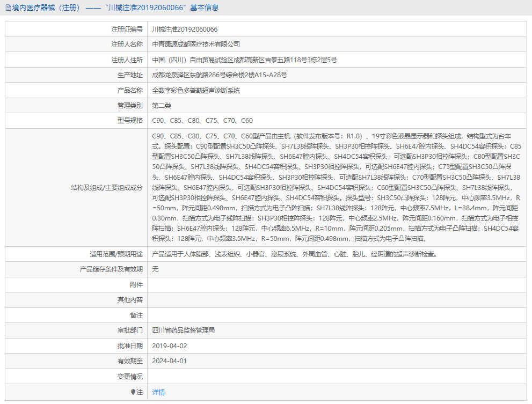Click the 其他内容 label cell

[x=76, y=300]
